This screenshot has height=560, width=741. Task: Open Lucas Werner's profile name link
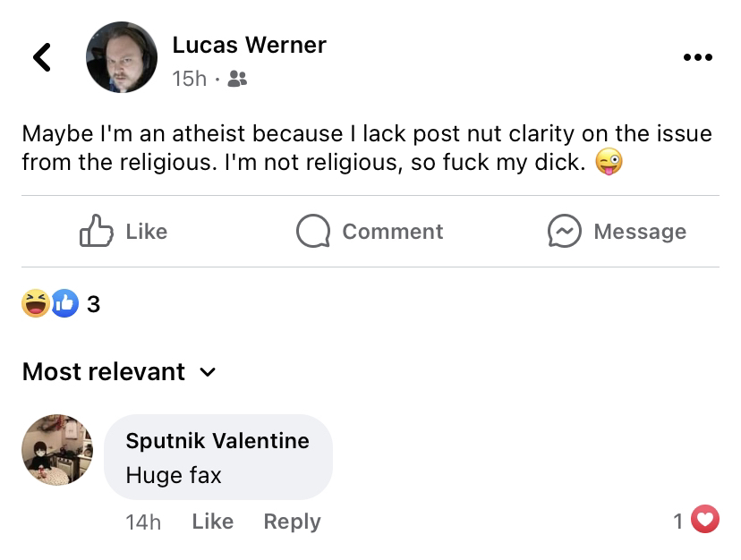249,45
